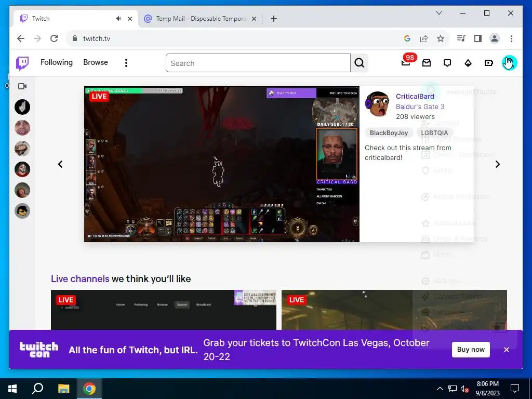Mute the Twitch tab audio icon
This screenshot has width=532, height=399.
click(118, 19)
